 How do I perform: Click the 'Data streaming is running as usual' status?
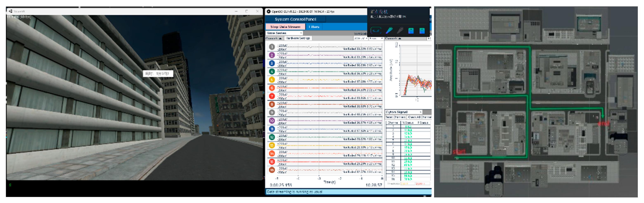tap(295, 192)
